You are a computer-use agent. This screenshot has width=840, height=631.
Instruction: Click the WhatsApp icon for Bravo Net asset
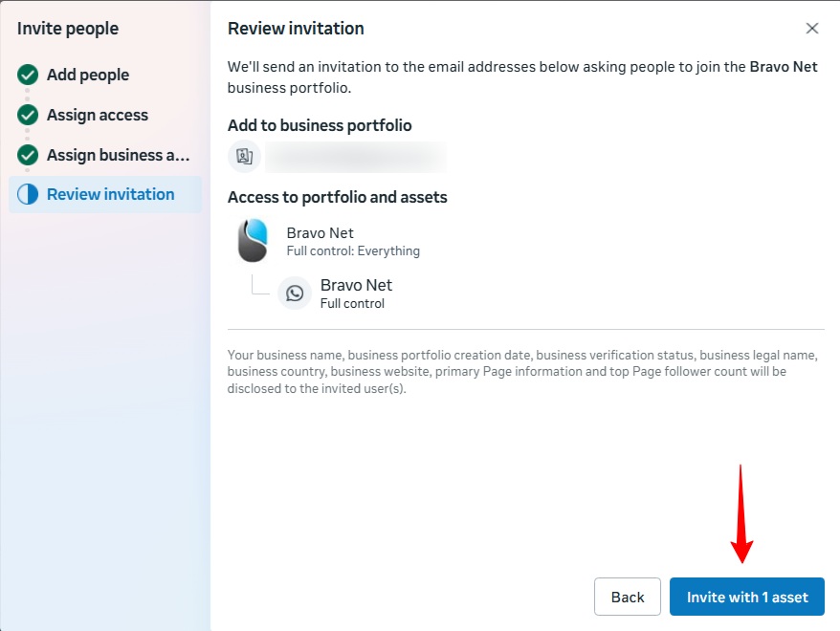pyautogui.click(x=295, y=294)
